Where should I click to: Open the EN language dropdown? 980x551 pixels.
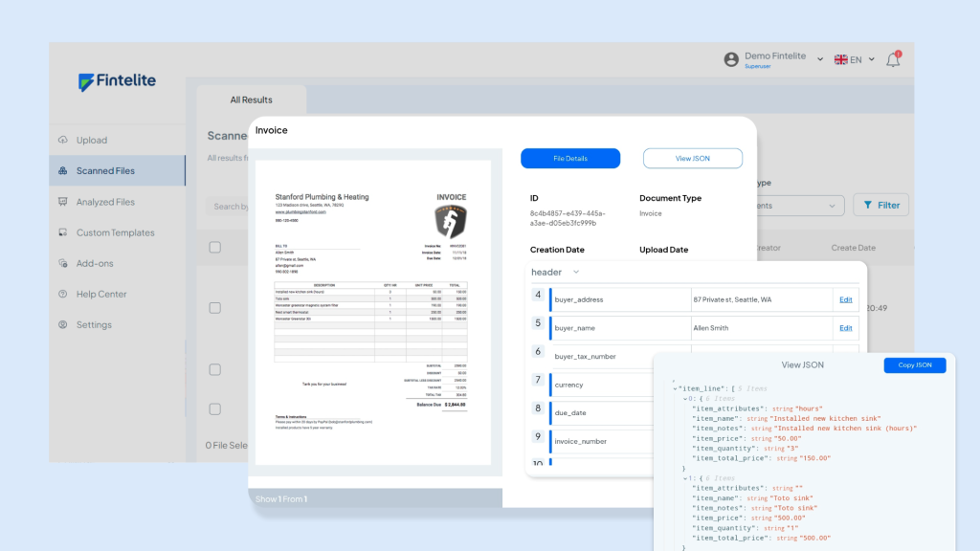854,59
